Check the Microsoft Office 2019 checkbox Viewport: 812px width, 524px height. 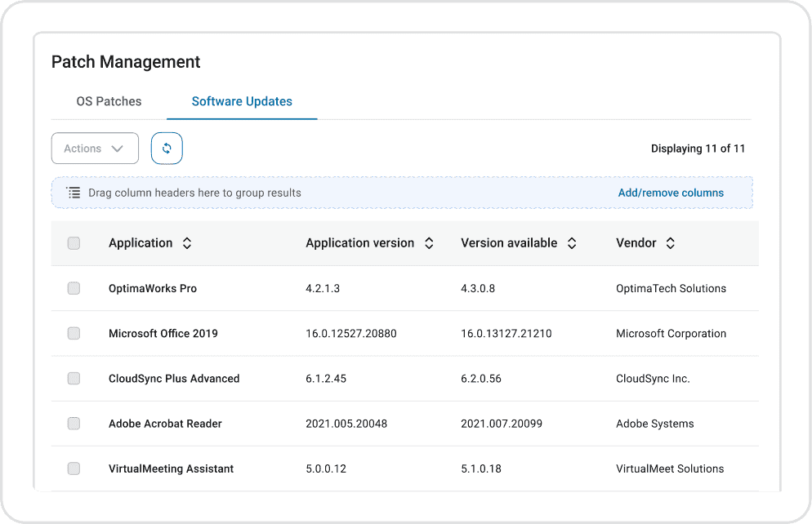point(74,333)
